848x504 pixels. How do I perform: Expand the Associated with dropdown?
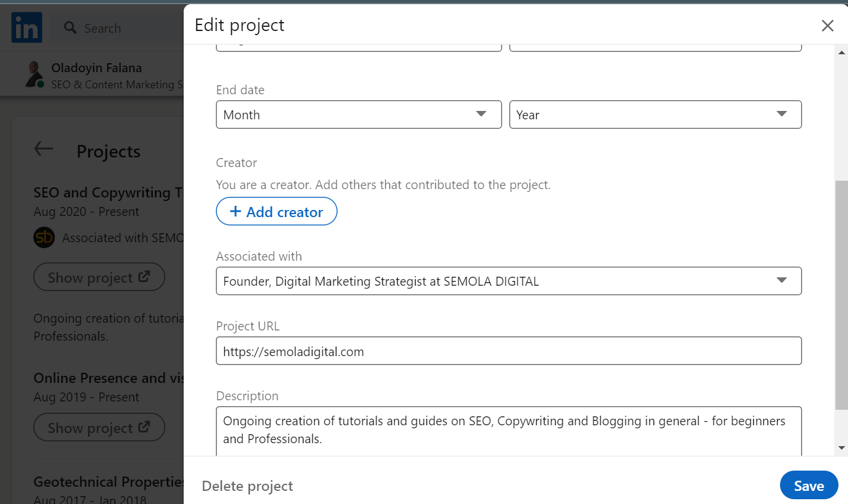[508, 281]
